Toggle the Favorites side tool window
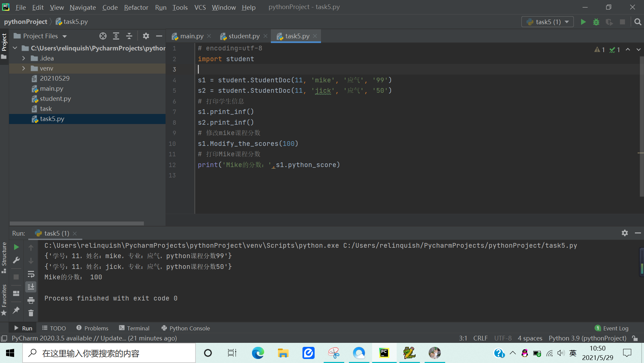This screenshot has width=644, height=363. click(4, 300)
